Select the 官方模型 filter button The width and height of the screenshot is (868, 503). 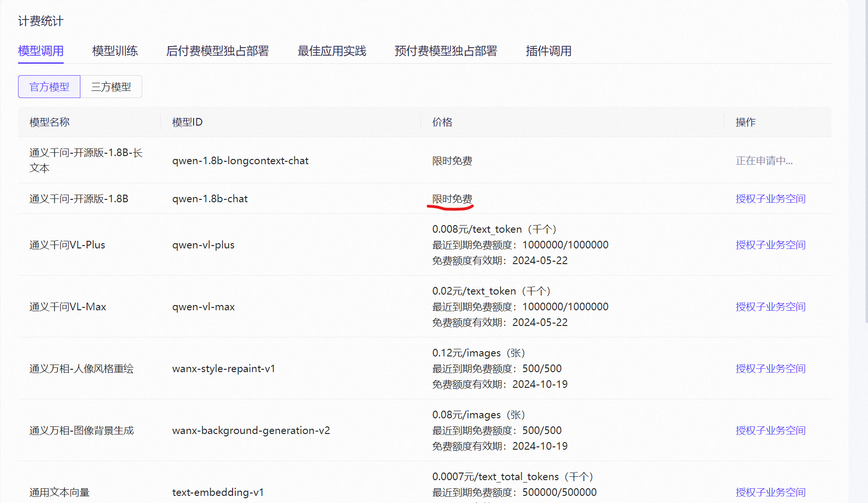point(49,87)
